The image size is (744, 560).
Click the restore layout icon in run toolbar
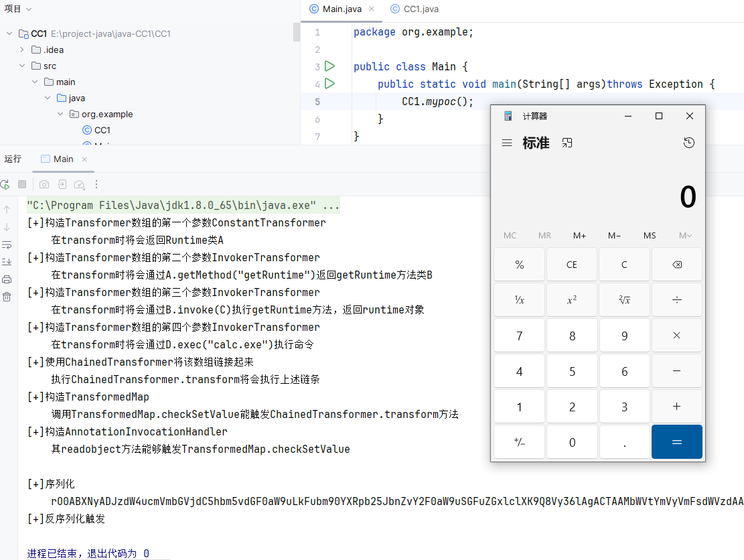click(62, 184)
